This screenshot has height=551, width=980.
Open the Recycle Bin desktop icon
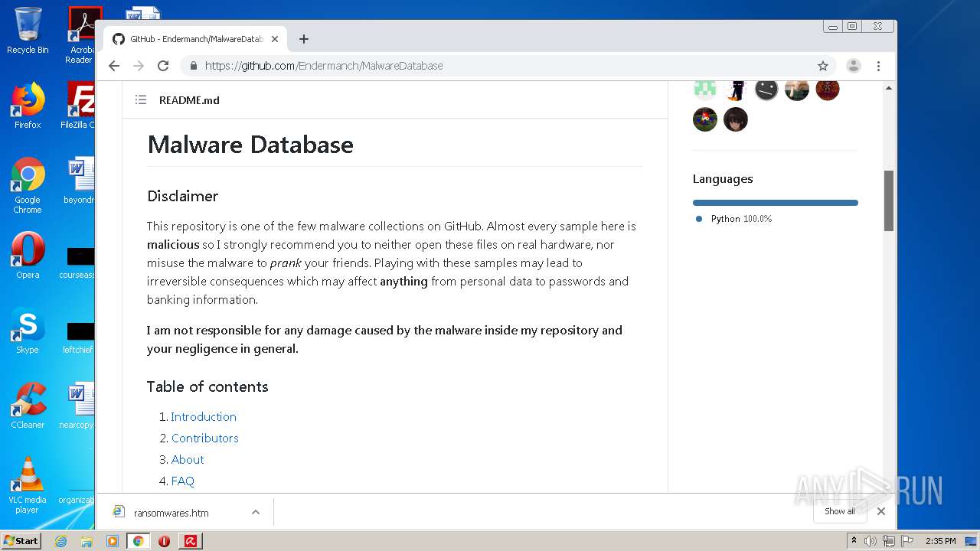click(28, 31)
